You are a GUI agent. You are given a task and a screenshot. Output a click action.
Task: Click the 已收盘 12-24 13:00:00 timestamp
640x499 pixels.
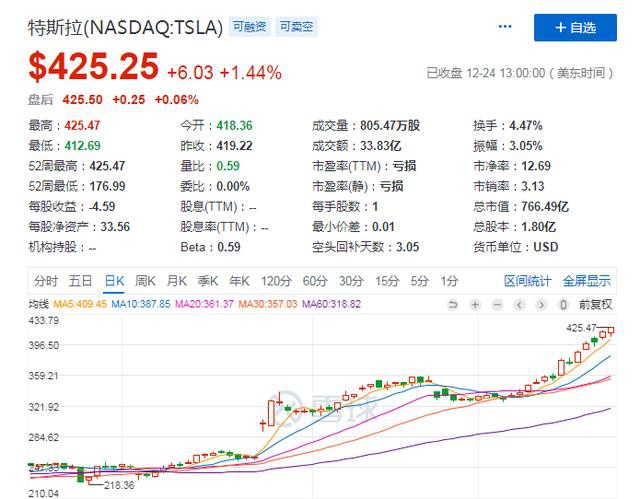(x=519, y=73)
